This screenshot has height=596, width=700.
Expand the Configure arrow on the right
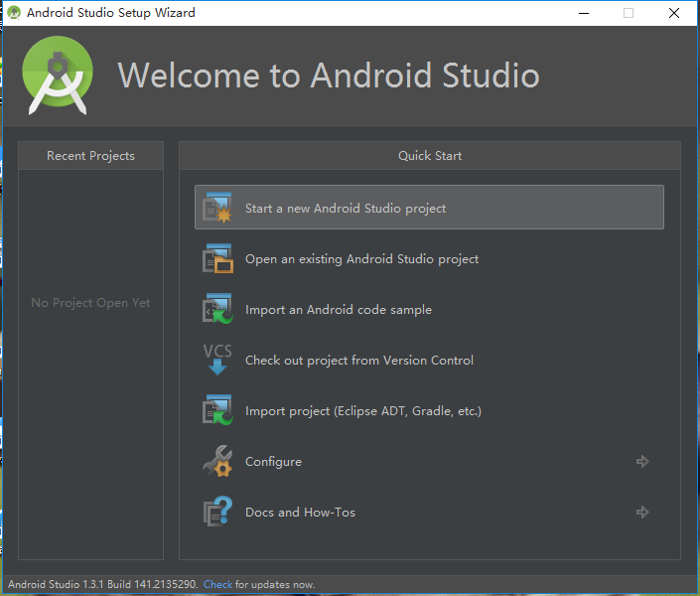642,461
